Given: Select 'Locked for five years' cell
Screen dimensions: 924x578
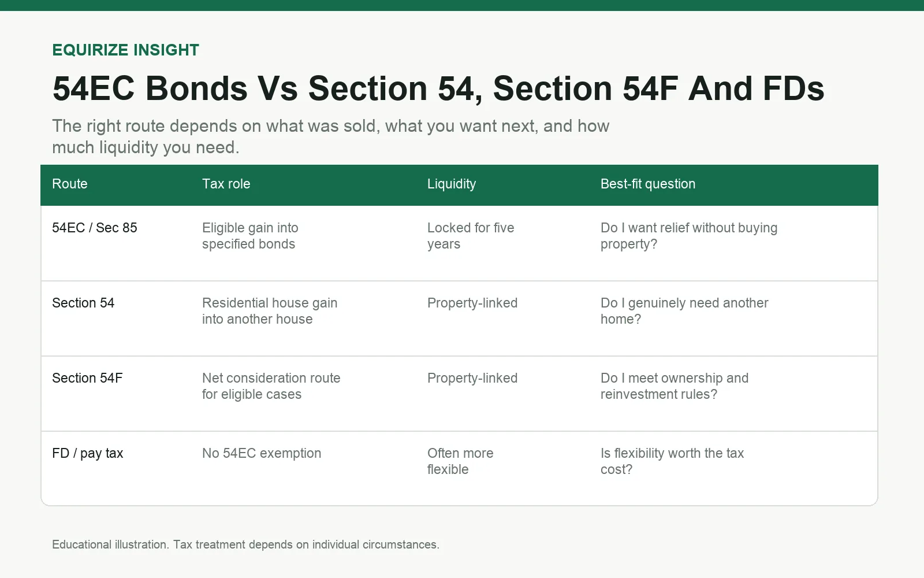Looking at the screenshot, I should [x=471, y=236].
